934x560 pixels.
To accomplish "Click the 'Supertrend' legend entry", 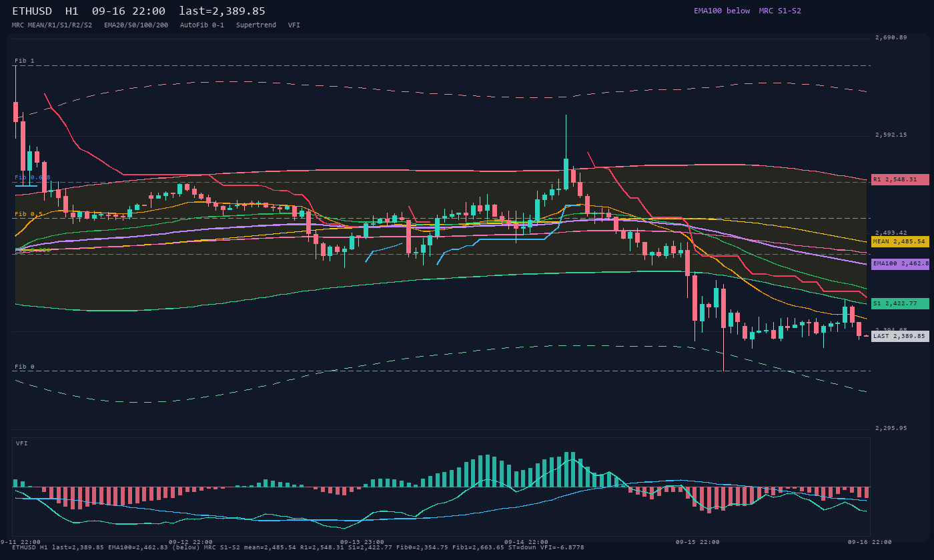I will point(256,25).
